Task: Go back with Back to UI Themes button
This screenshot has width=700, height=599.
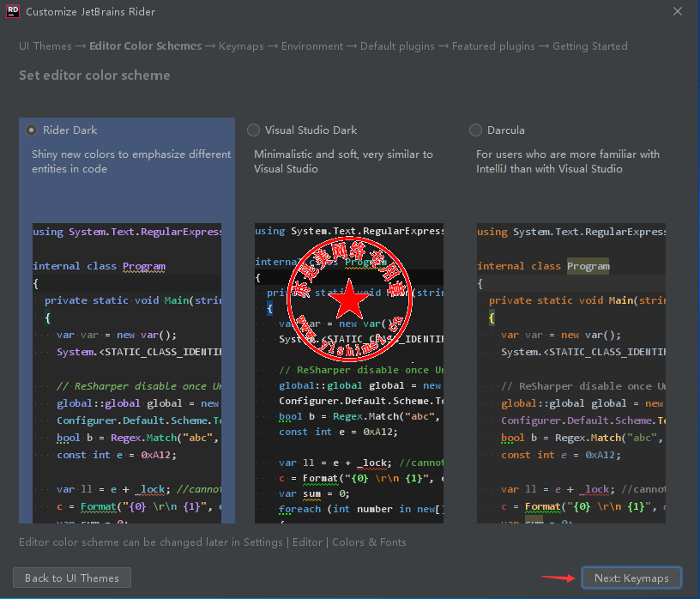Action: [72, 578]
